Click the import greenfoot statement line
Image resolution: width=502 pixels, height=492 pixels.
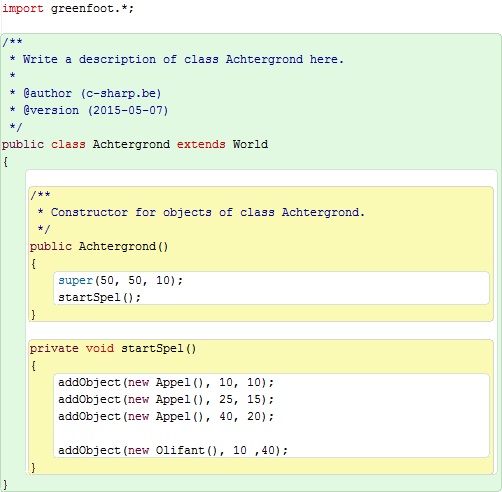(68, 8)
